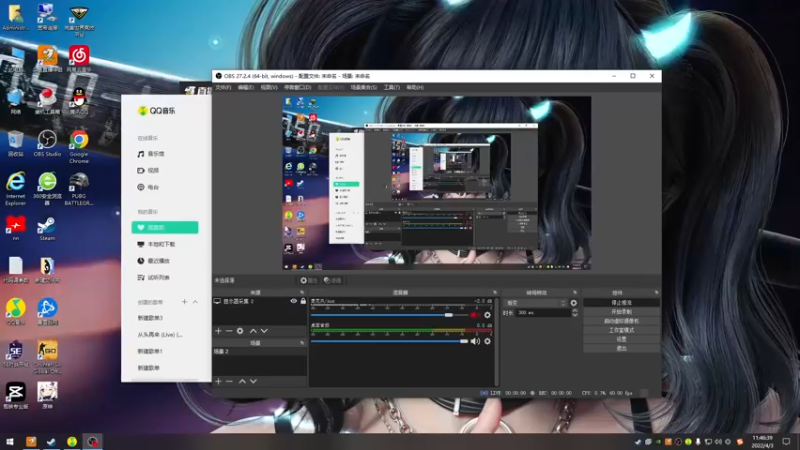The width and height of the screenshot is (800, 450).
Task: Open the Help (帮助) menu in OBS
Action: click(x=415, y=88)
